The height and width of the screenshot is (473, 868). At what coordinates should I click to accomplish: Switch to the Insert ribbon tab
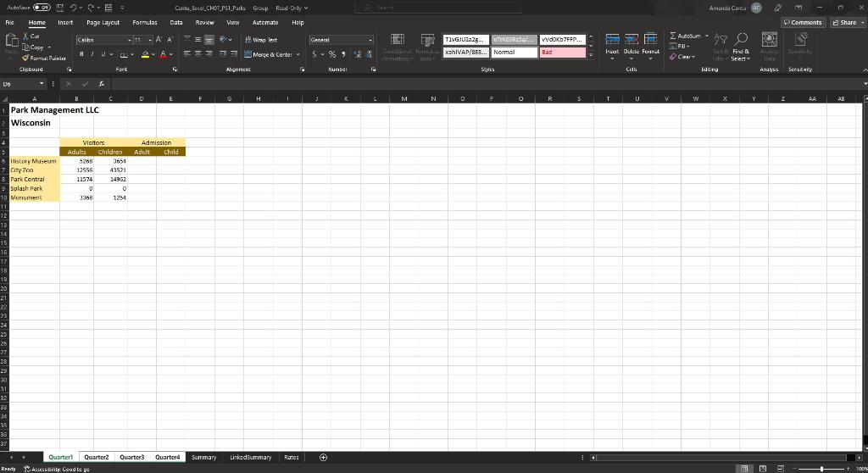click(65, 23)
